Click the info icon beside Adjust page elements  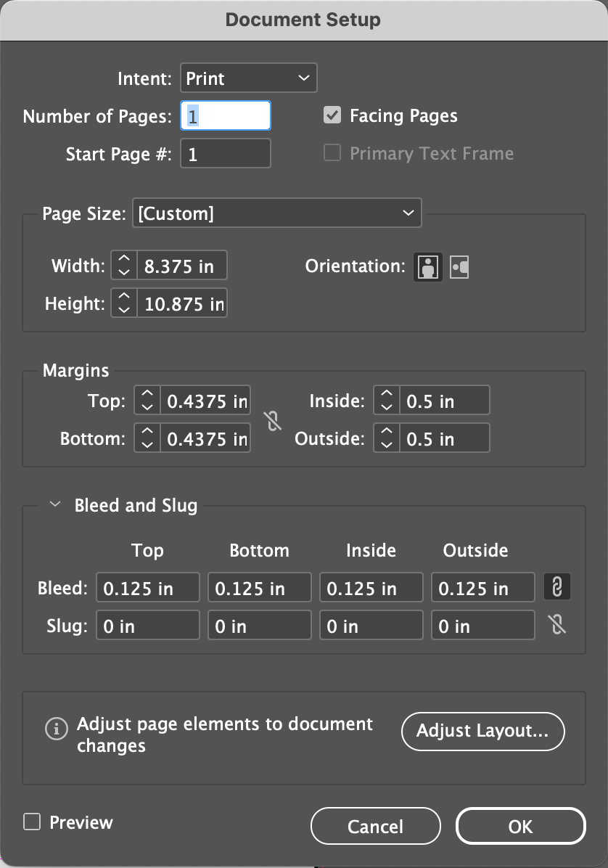[x=56, y=729]
